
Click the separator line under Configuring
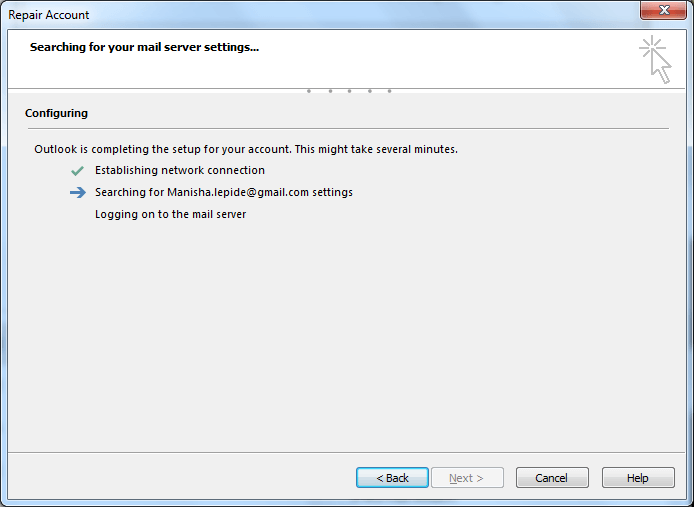coord(348,129)
